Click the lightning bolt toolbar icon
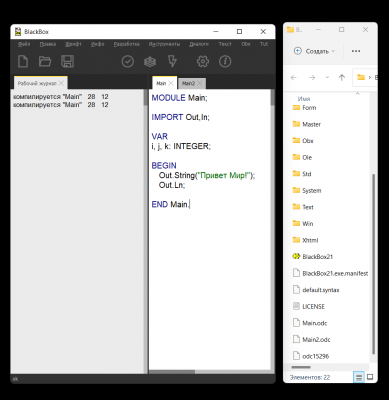The image size is (389, 400). point(172,62)
